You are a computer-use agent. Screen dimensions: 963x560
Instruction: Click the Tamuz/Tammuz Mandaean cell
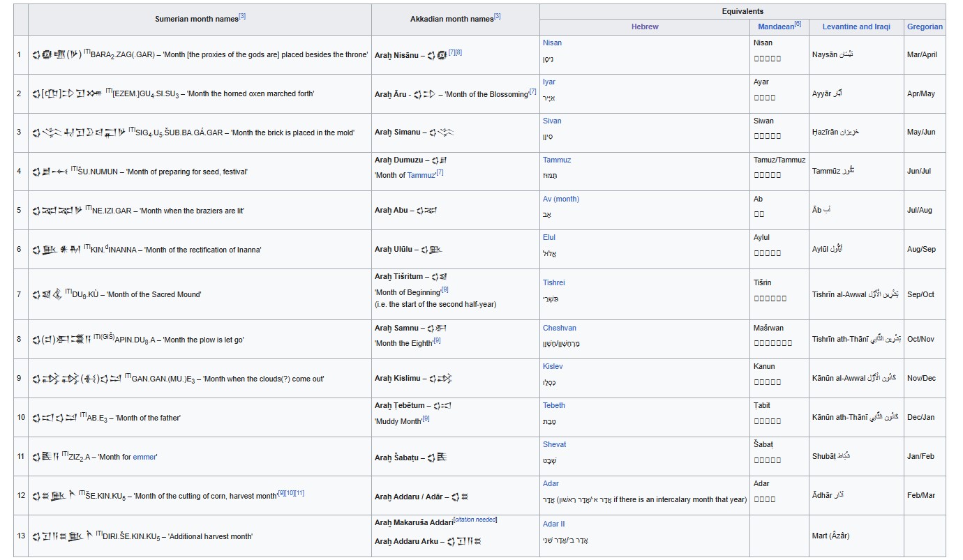[779, 172]
